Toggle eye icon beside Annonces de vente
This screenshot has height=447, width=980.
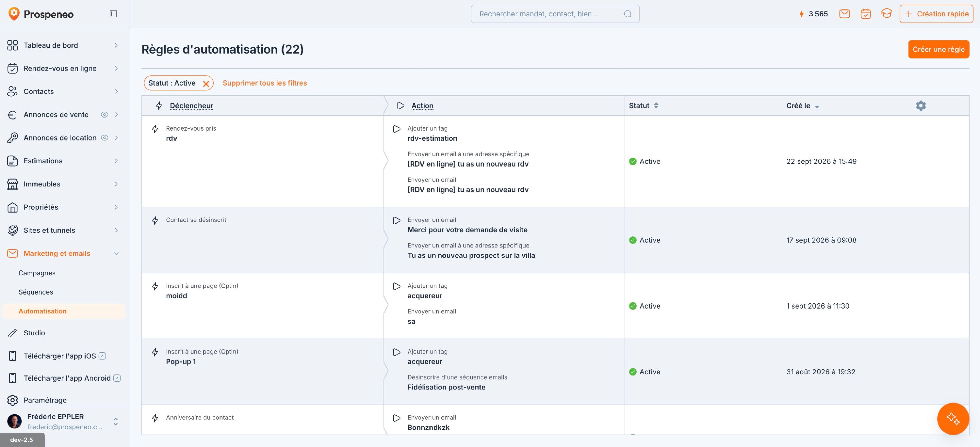(x=105, y=115)
